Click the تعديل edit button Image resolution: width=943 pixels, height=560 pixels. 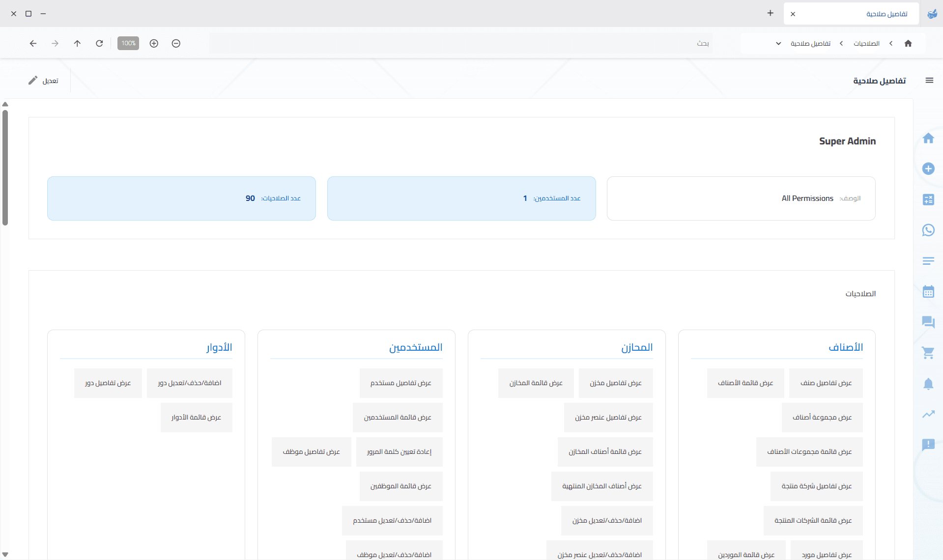[x=44, y=80]
